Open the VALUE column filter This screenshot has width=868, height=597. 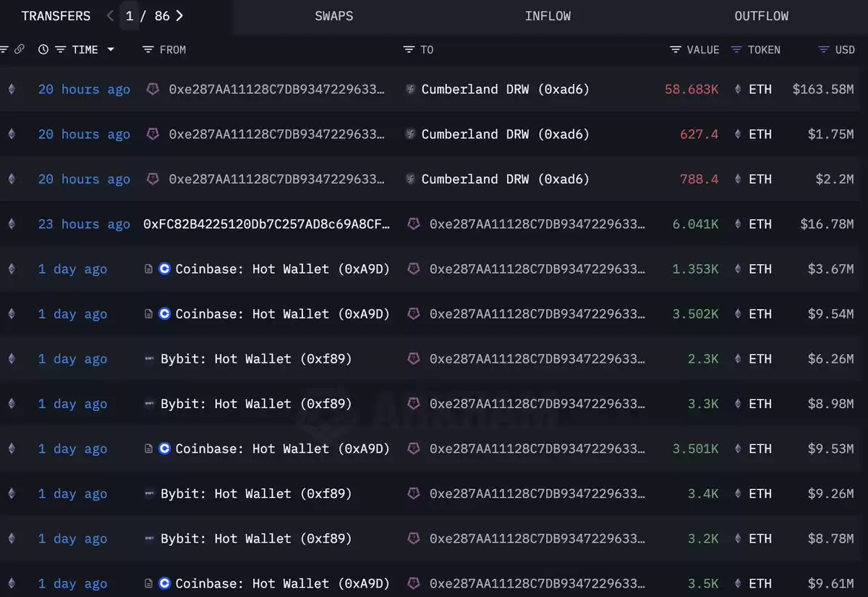(676, 49)
